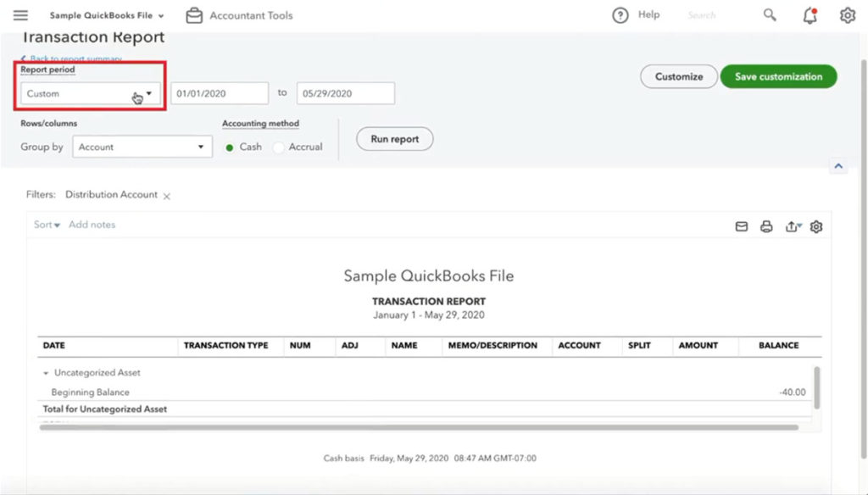Viewport: 868px width, 495px height.
Task: Remove the Distribution Account filter
Action: coord(167,194)
